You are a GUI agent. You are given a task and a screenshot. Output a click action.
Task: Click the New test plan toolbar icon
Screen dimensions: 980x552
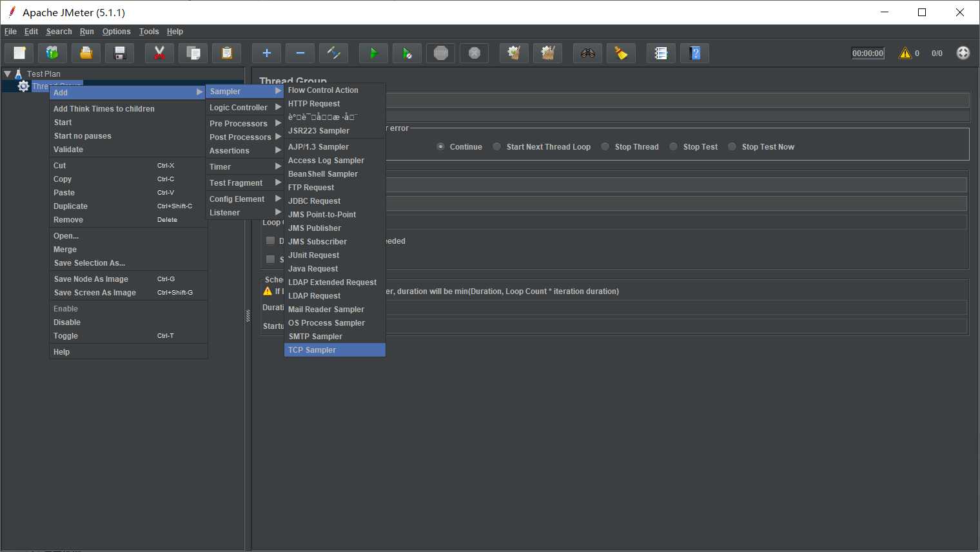point(19,53)
